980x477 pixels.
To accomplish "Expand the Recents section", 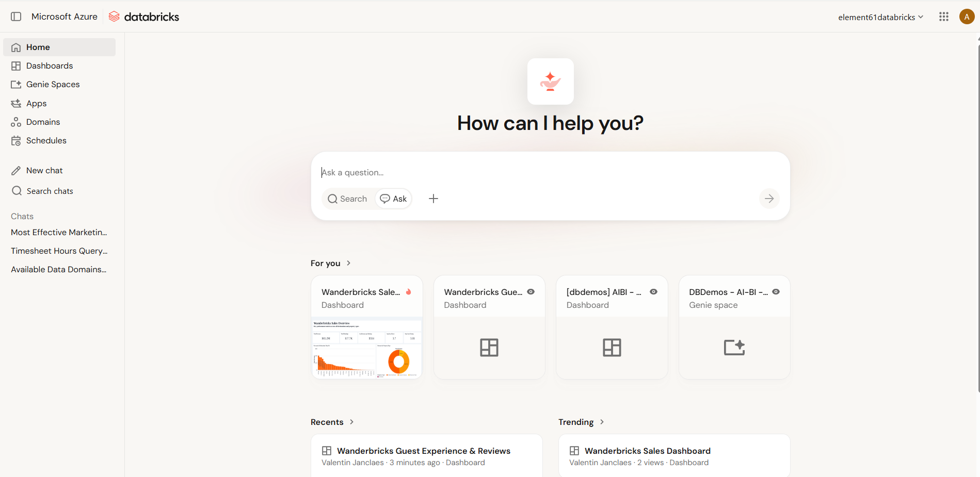I will tap(332, 422).
